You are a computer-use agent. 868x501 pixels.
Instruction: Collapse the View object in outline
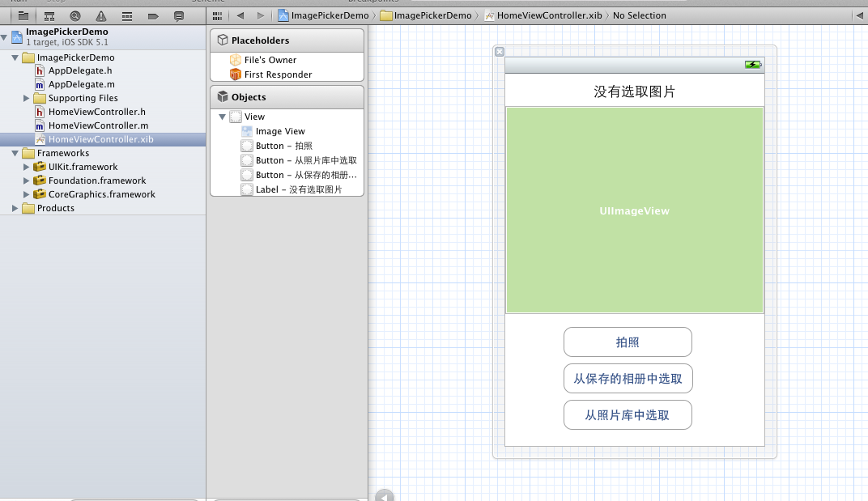[222, 117]
